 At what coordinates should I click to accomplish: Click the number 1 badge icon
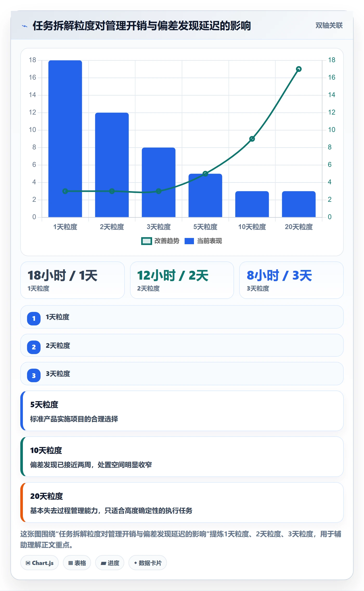point(34,318)
